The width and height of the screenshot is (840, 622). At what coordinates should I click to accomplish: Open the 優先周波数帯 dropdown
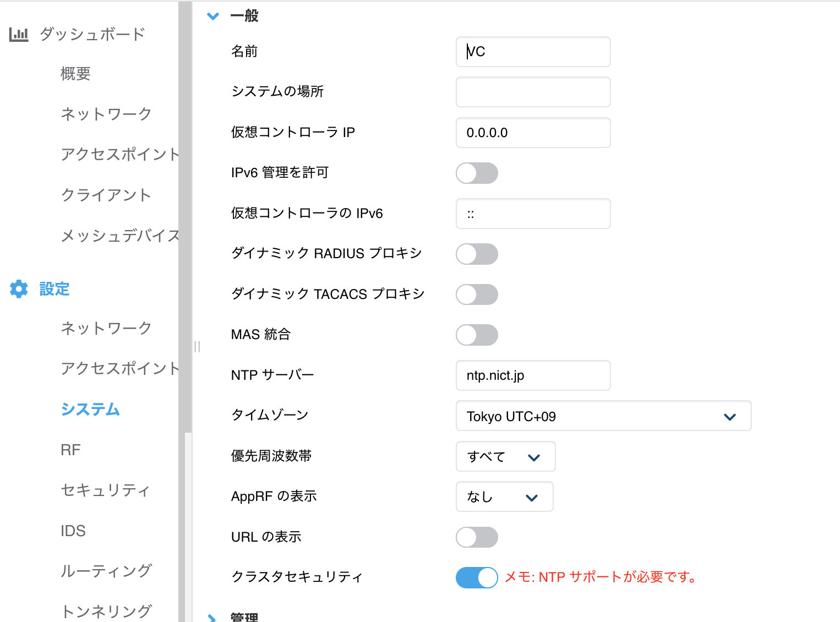[505, 456]
